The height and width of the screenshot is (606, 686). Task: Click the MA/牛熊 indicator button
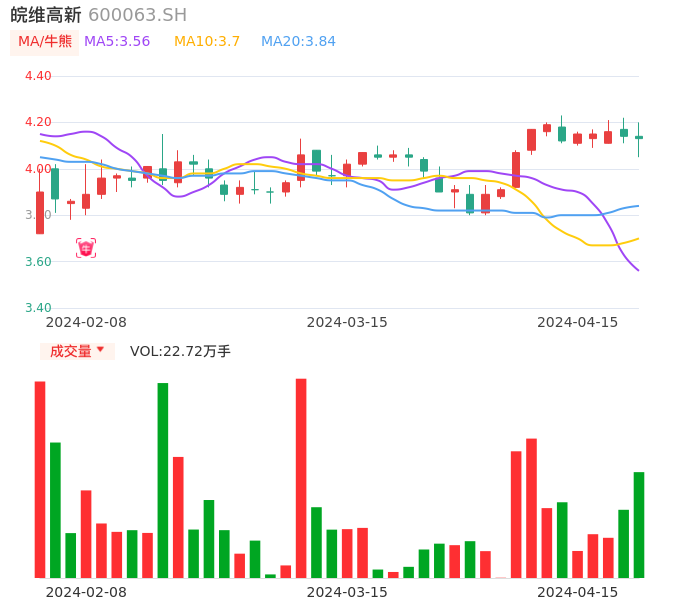45,42
